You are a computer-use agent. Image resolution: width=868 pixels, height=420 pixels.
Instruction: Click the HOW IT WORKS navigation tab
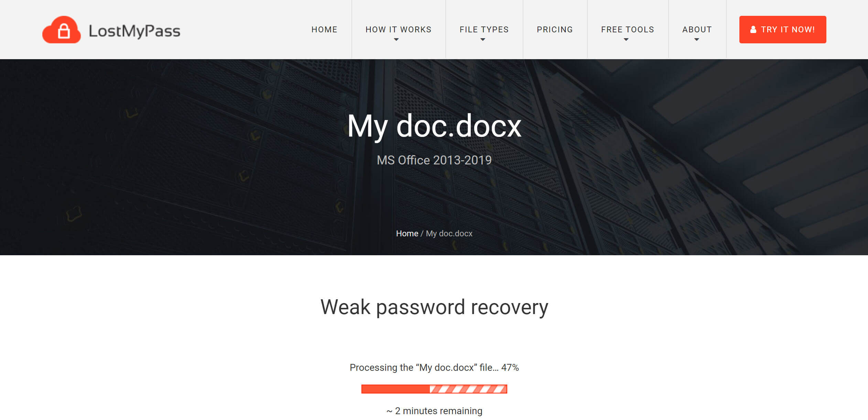click(399, 29)
